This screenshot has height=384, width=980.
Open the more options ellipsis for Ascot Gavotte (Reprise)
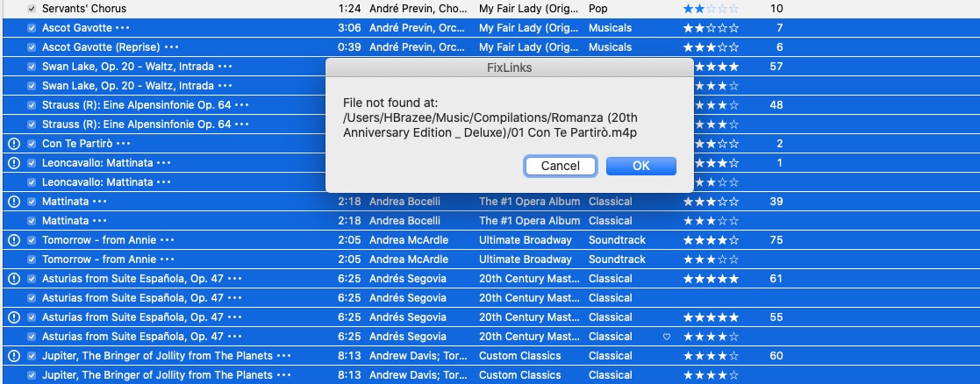pyautogui.click(x=171, y=47)
